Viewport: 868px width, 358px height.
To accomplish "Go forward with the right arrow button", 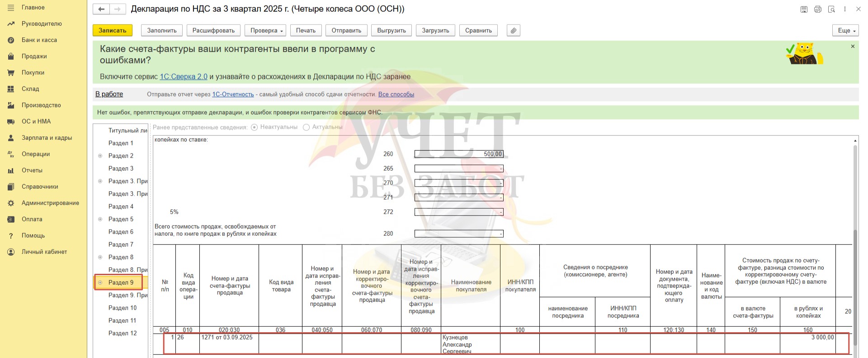I will (117, 9).
